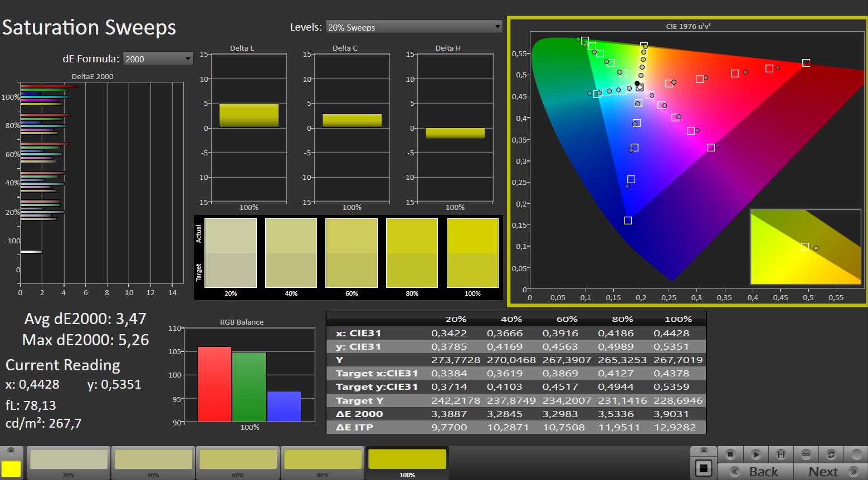Click the Saturation Sweeps heading
868x480 pixels.
click(89, 27)
